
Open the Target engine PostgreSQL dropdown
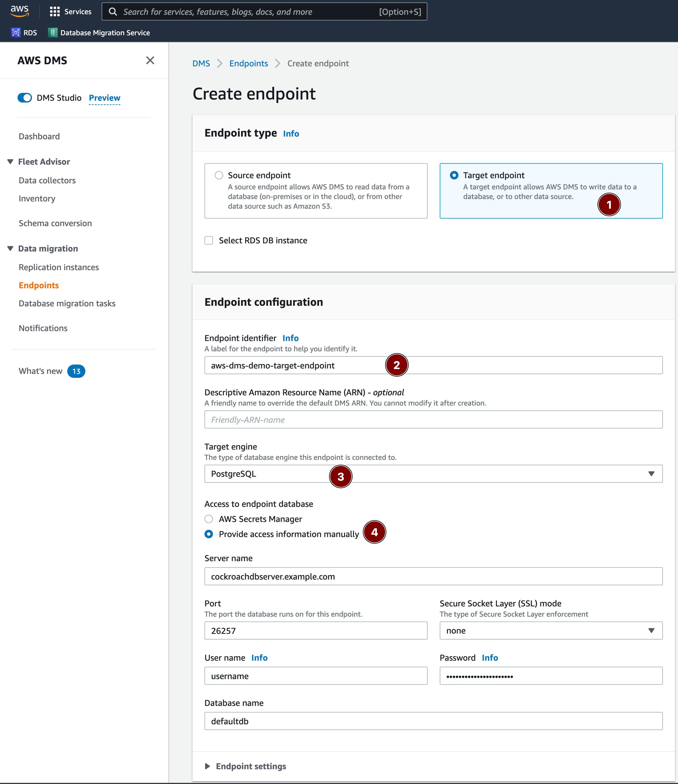click(x=433, y=474)
